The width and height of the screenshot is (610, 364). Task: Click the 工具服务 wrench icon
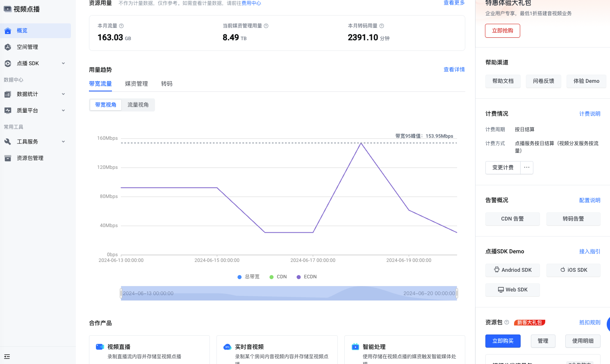pos(8,142)
